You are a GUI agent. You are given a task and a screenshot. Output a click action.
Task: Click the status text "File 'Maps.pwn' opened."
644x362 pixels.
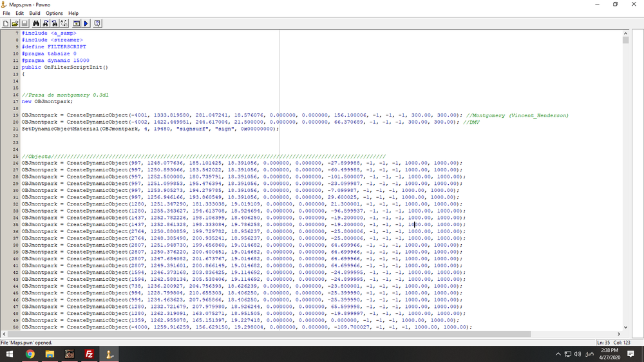coord(26,342)
